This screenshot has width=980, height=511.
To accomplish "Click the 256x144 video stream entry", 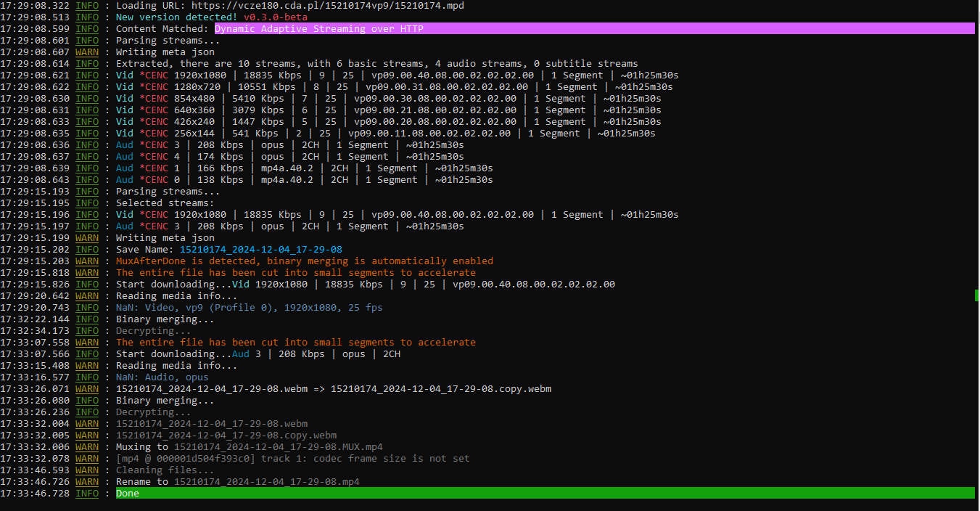I will tap(386, 134).
